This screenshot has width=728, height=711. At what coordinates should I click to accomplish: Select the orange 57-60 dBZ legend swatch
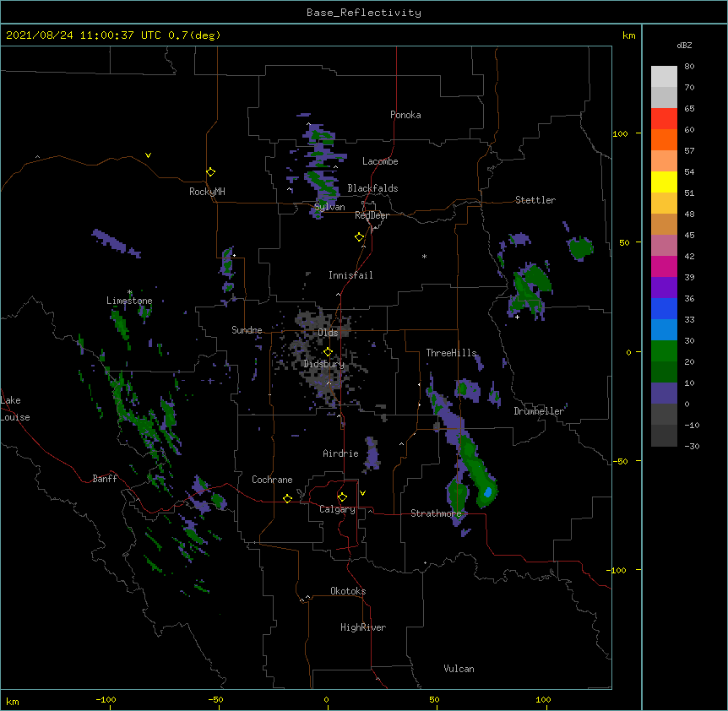pyautogui.click(x=664, y=139)
